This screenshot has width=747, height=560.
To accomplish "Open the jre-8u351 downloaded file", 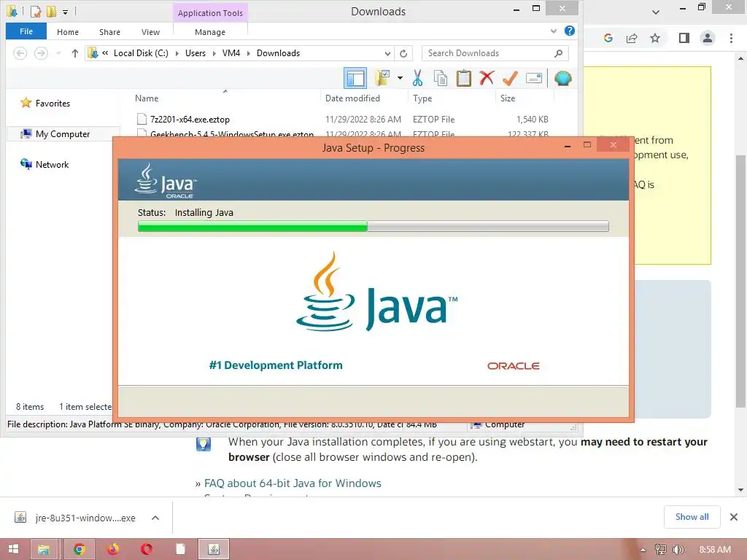I will click(76, 518).
